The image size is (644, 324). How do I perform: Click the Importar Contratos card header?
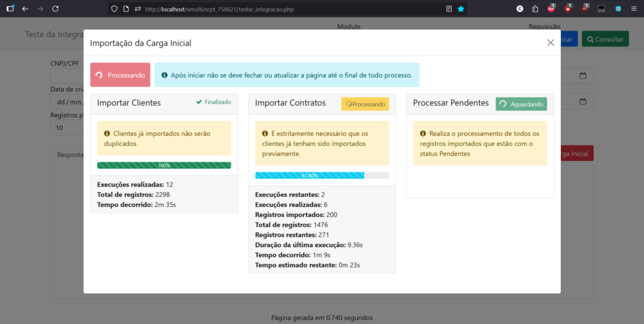[x=290, y=103]
